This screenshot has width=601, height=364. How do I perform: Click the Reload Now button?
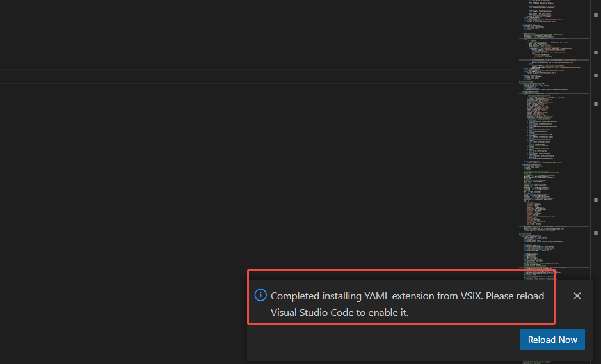click(552, 340)
